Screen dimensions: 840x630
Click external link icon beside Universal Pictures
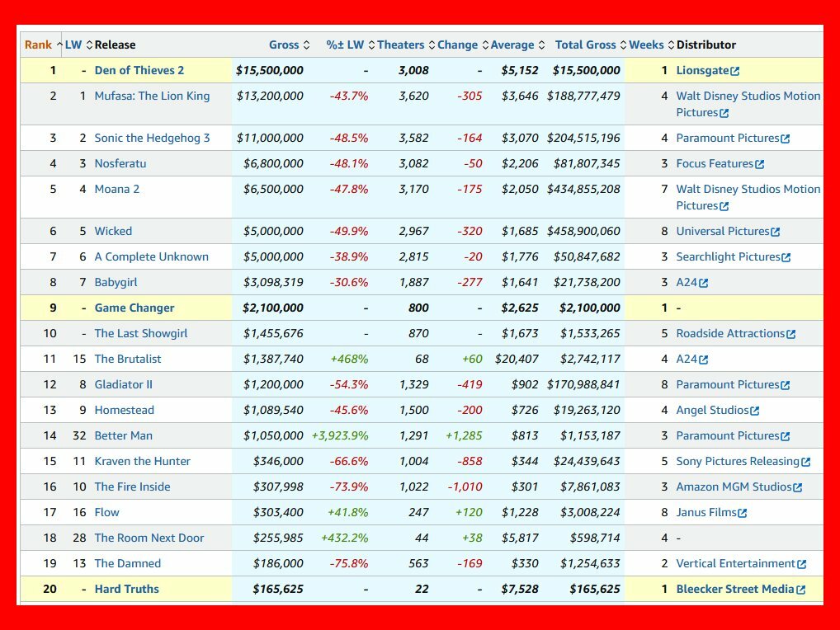click(x=775, y=233)
